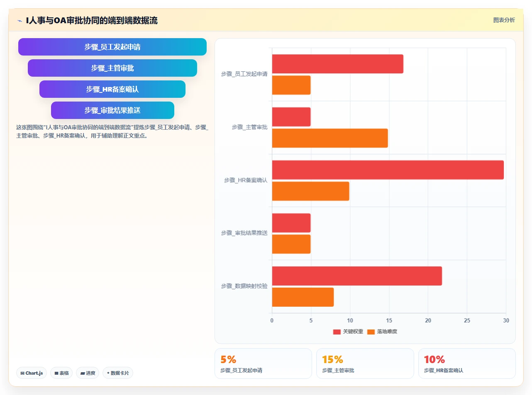Screen dimensions: 532x395
Task: Click red bar for 步骤_审批结果推送
Action: click(291, 223)
